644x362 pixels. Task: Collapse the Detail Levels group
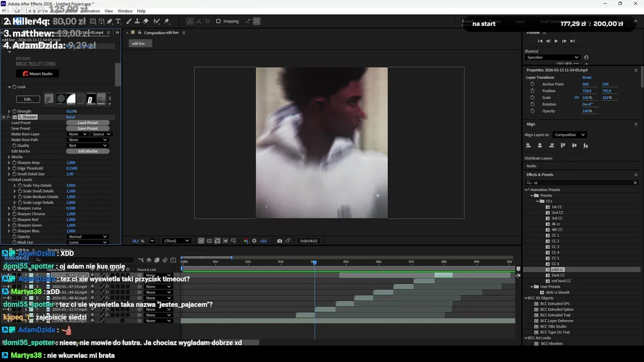click(x=9, y=179)
